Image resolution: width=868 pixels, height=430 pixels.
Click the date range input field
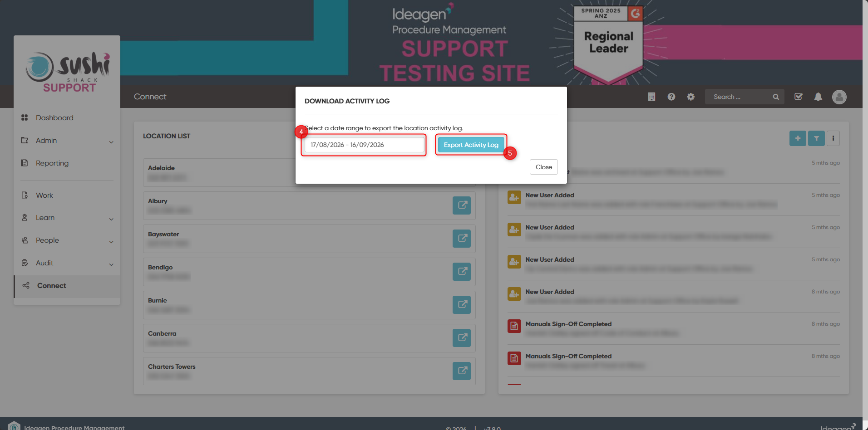tap(365, 145)
